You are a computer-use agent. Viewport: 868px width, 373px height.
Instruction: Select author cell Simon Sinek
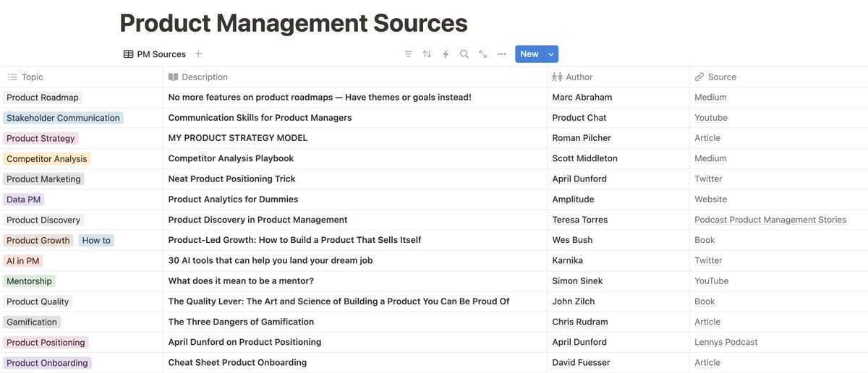tap(577, 281)
